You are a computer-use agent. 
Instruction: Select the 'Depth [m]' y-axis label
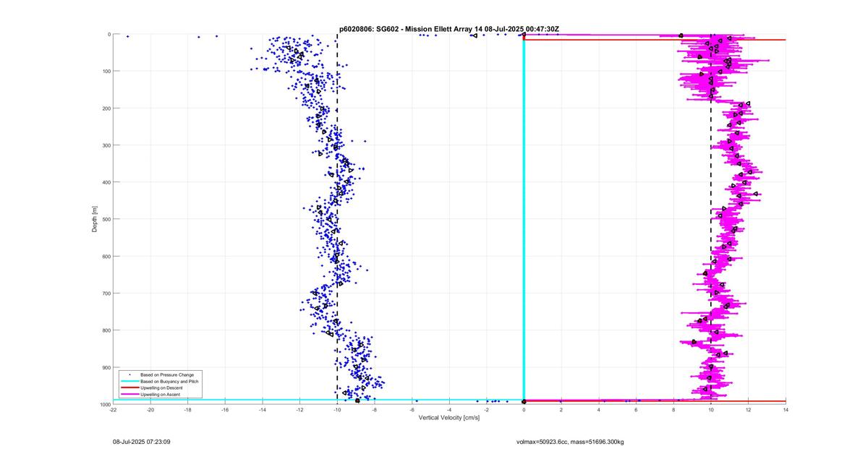coord(95,218)
